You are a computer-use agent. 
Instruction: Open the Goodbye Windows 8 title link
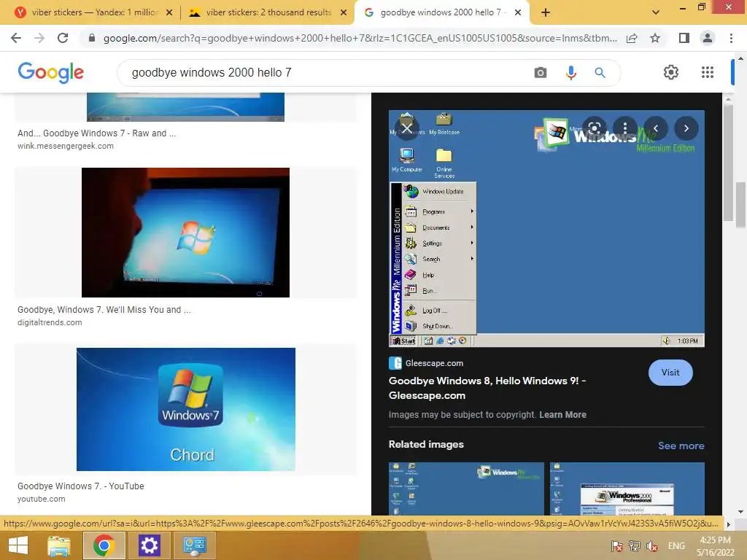pyautogui.click(x=487, y=388)
